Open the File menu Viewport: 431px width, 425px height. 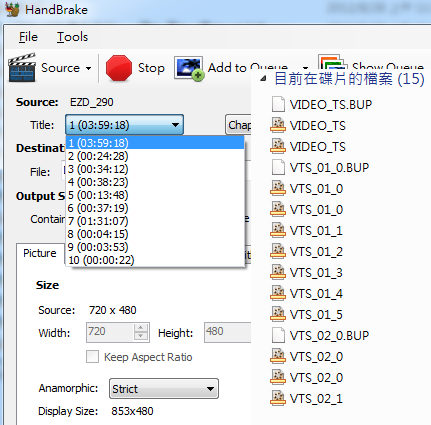coord(28,37)
